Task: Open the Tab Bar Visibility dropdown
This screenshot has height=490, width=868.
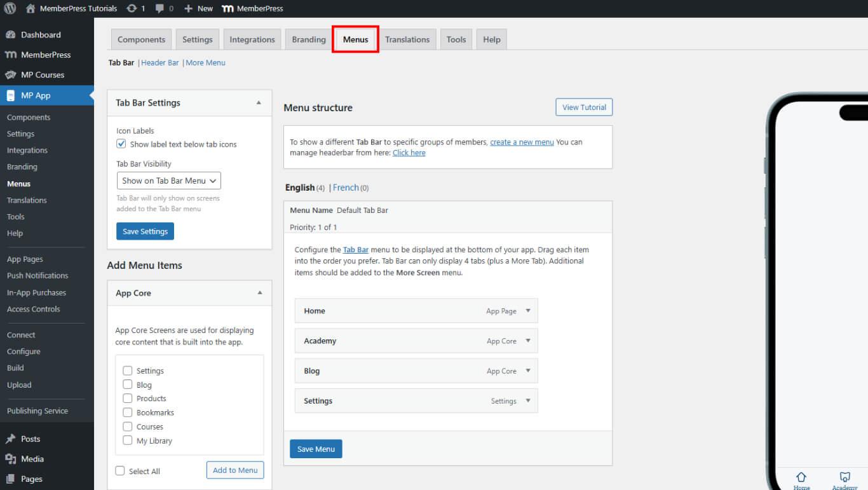Action: pos(168,181)
